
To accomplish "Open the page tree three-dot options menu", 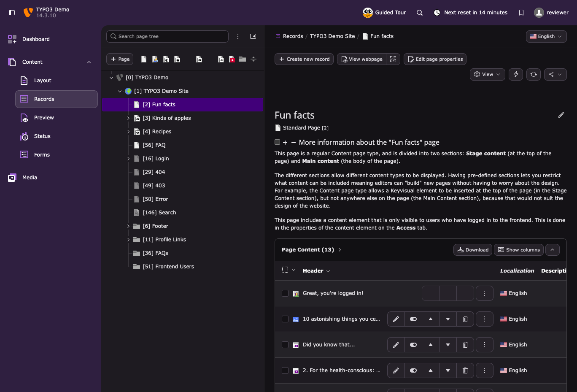I will (x=238, y=36).
